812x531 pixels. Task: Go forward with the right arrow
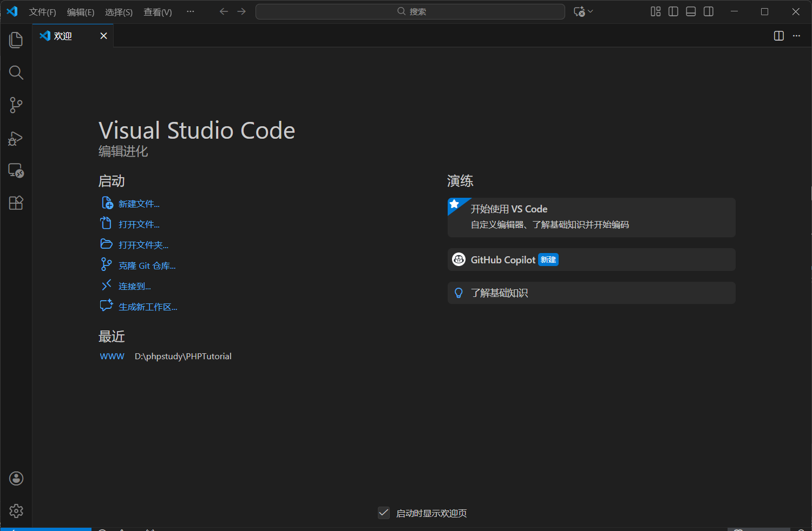coord(241,11)
